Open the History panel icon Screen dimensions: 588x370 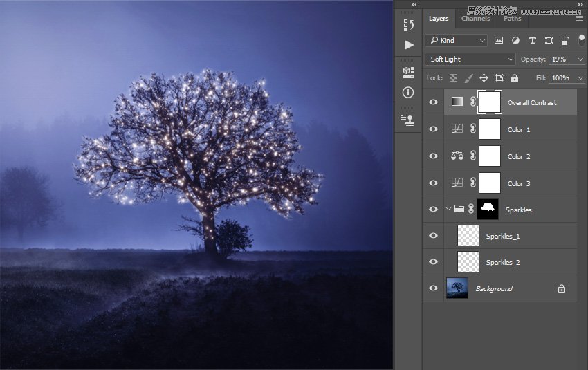click(408, 26)
